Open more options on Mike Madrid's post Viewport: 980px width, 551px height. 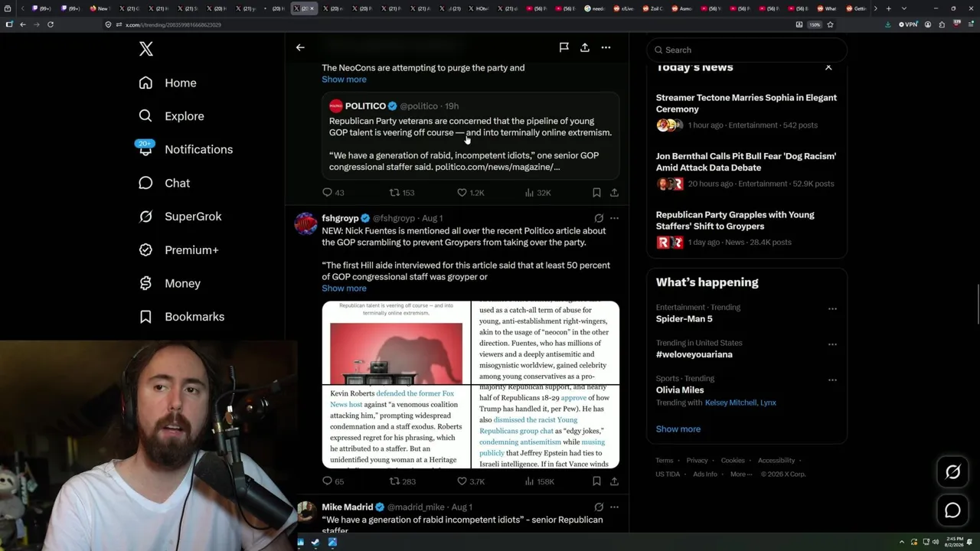(x=614, y=507)
